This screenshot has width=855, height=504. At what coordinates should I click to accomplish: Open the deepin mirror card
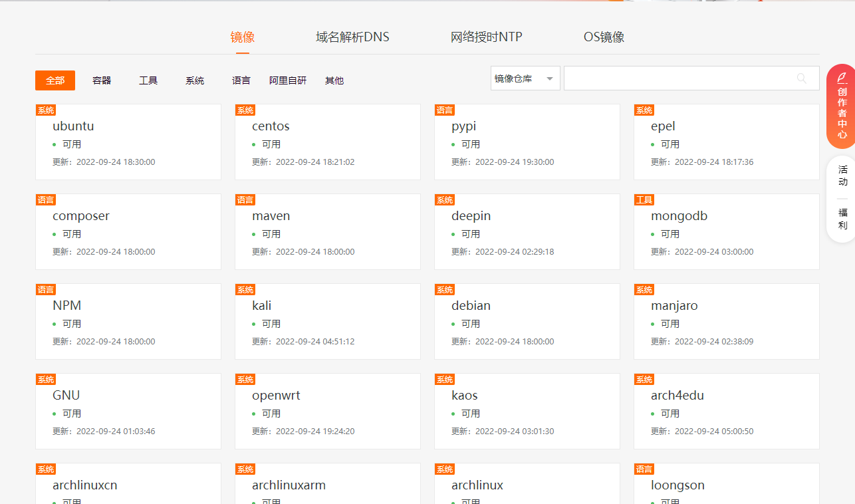click(527, 231)
